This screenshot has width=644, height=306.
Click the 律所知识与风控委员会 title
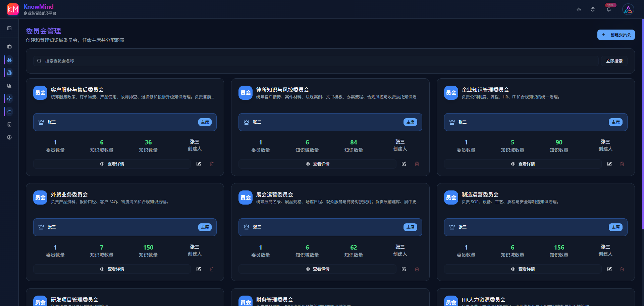[282, 90]
